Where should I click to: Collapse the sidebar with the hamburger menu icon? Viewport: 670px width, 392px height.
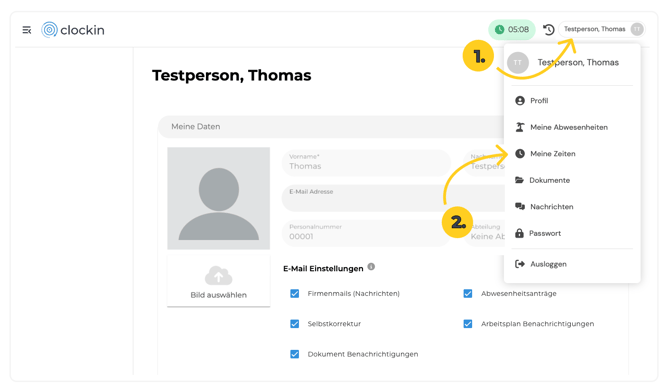click(26, 30)
